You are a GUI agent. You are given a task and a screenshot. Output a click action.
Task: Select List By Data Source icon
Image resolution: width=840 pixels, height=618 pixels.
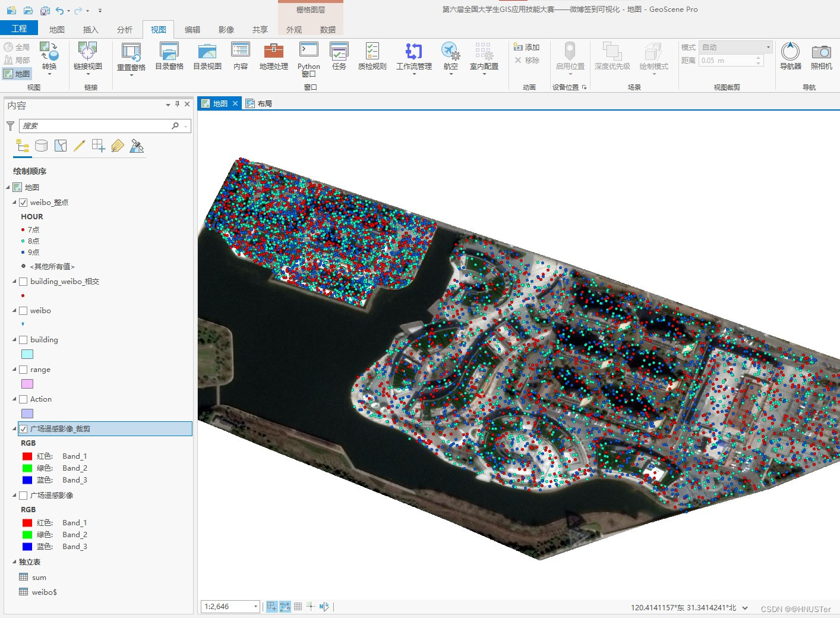point(41,146)
